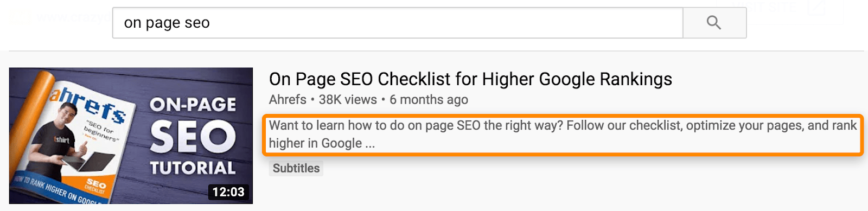Focus the search box containing 'on page seo'
868x211 pixels.
point(397,23)
